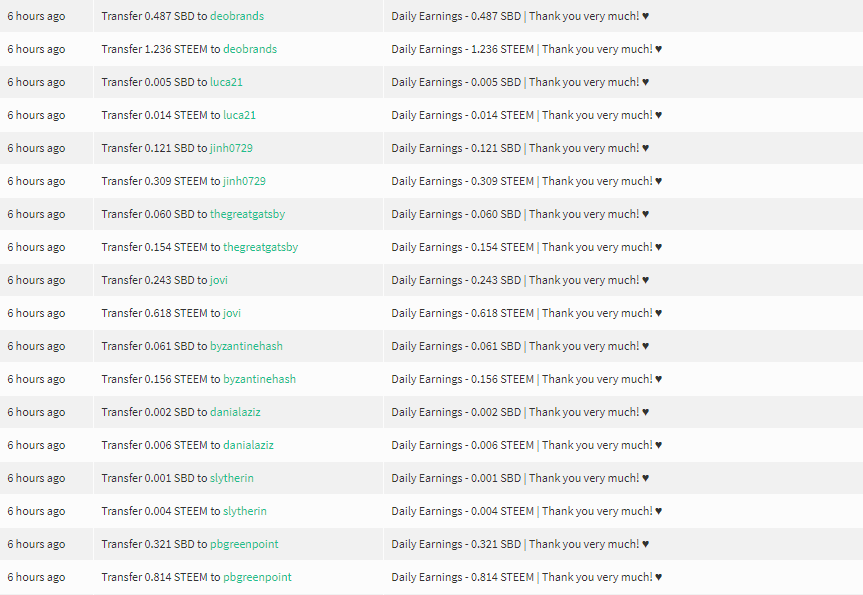Click '6 hours ago' in 0.156 STEEM row
This screenshot has width=863, height=595.
(36, 379)
